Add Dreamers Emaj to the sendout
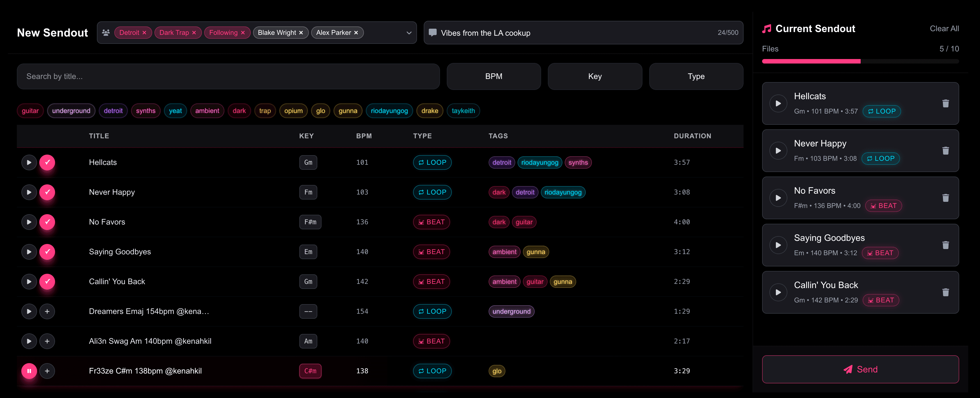 (47, 311)
